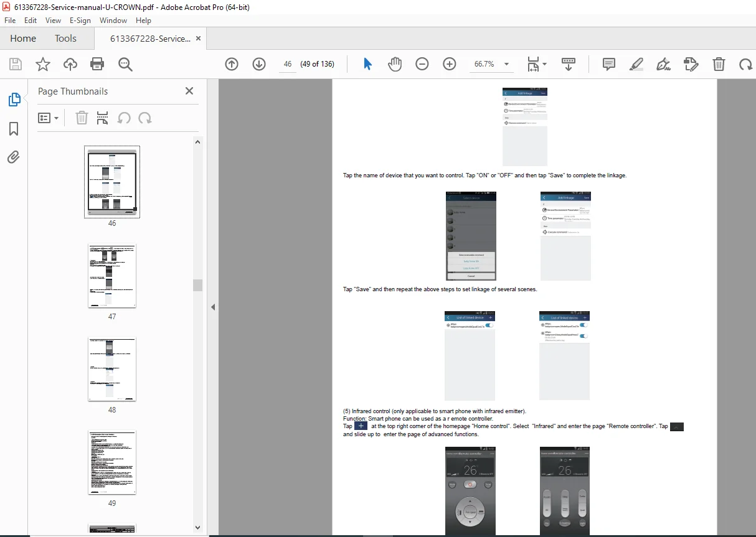Click the thumbnail panel scrollbar thumb
756x537 pixels.
tap(198, 285)
